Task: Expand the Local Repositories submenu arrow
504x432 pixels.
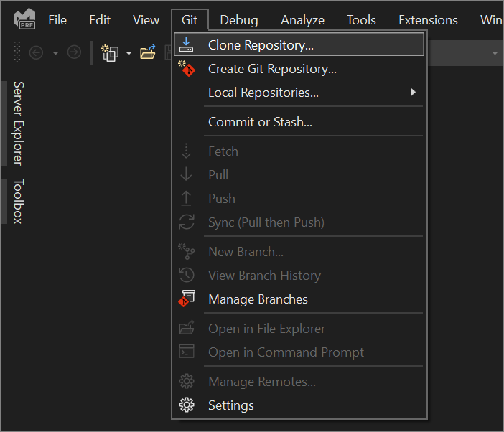Action: pos(413,93)
